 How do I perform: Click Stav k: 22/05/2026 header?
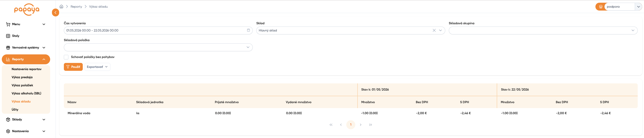(514, 89)
